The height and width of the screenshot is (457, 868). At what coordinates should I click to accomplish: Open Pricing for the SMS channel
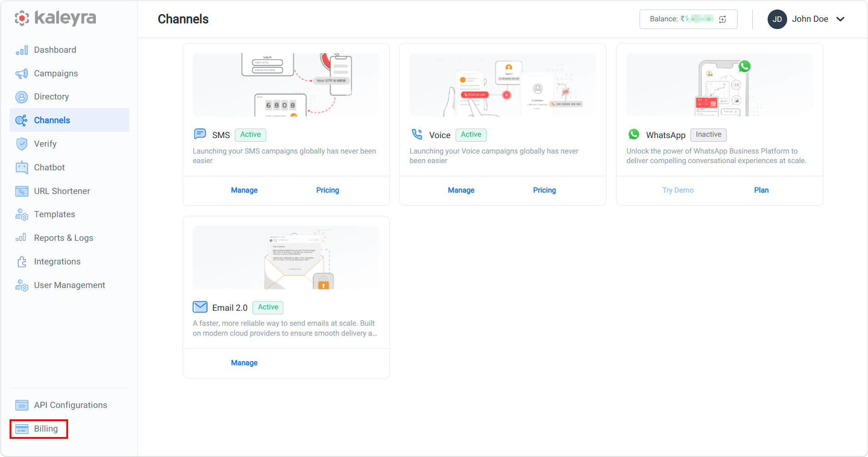[x=327, y=190]
